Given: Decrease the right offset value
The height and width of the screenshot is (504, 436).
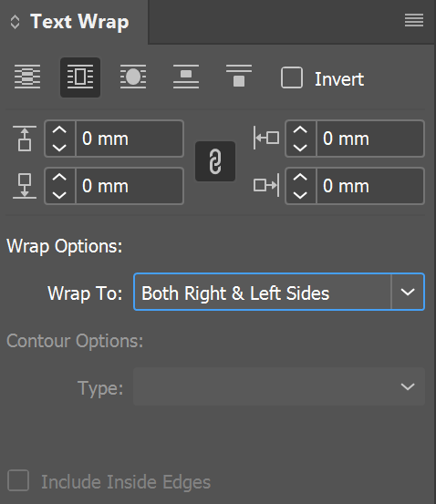Looking at the screenshot, I should coord(300,195).
